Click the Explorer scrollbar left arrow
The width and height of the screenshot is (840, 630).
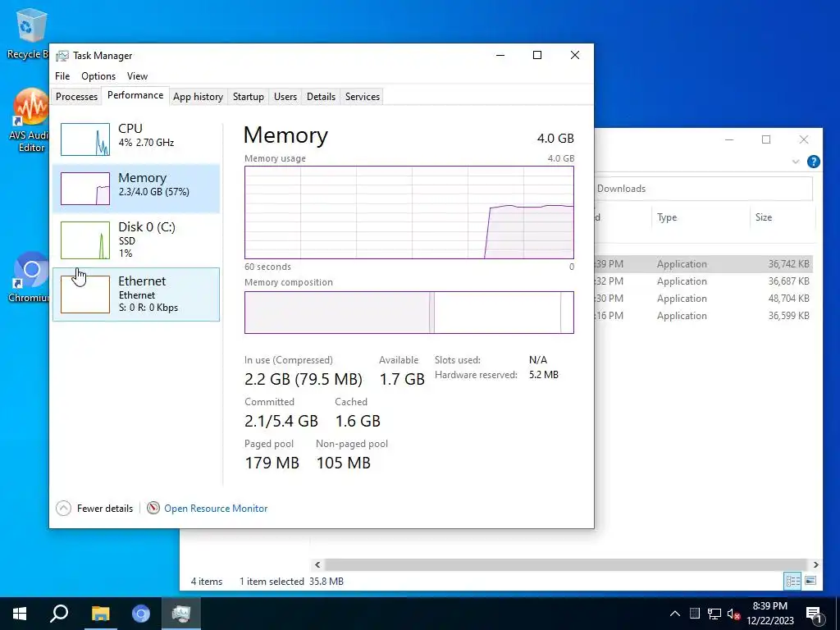(x=317, y=564)
